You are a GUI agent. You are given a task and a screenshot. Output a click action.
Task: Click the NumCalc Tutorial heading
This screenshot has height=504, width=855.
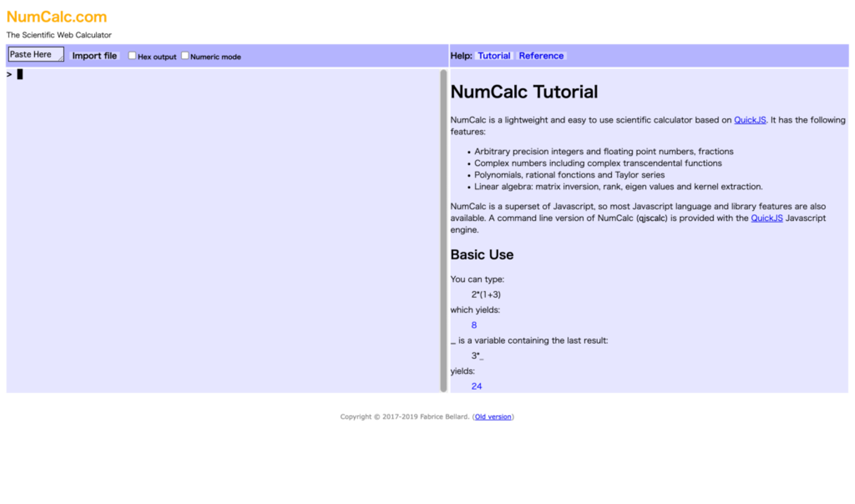pyautogui.click(x=524, y=92)
